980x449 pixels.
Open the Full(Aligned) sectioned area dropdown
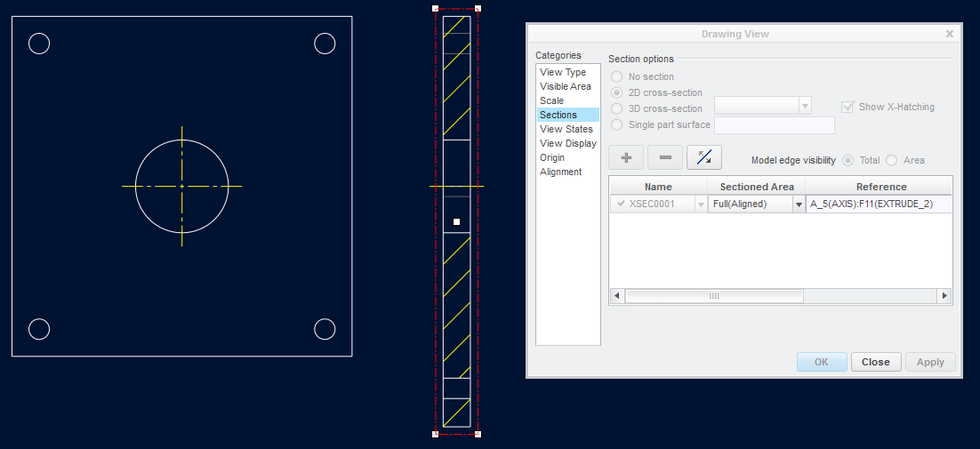click(799, 204)
